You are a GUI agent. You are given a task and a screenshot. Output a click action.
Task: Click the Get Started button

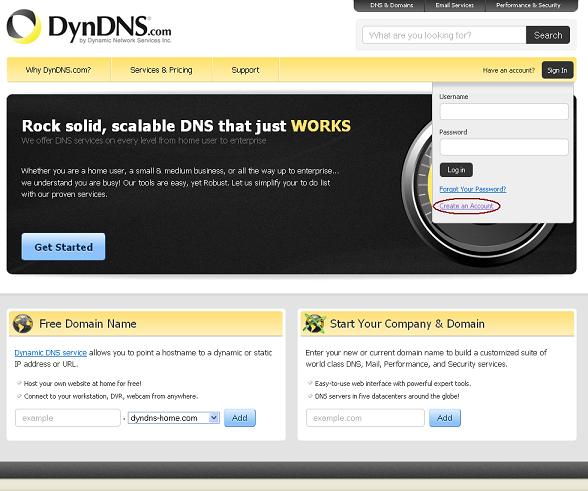tap(63, 247)
